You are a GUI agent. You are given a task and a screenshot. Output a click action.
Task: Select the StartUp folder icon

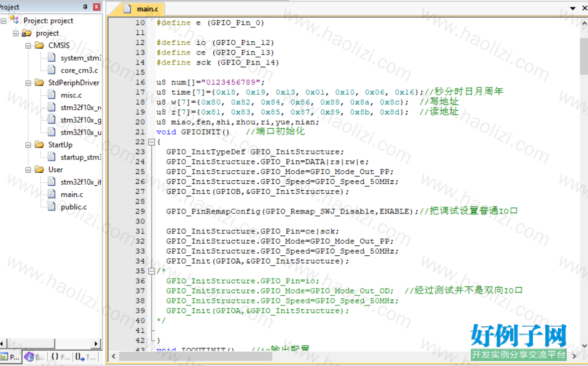[39, 145]
